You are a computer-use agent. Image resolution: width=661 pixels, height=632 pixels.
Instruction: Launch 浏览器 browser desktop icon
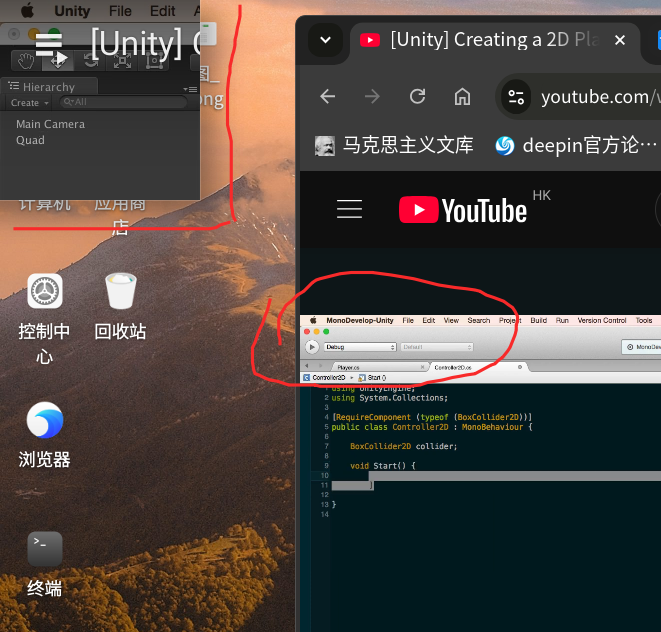coord(44,435)
